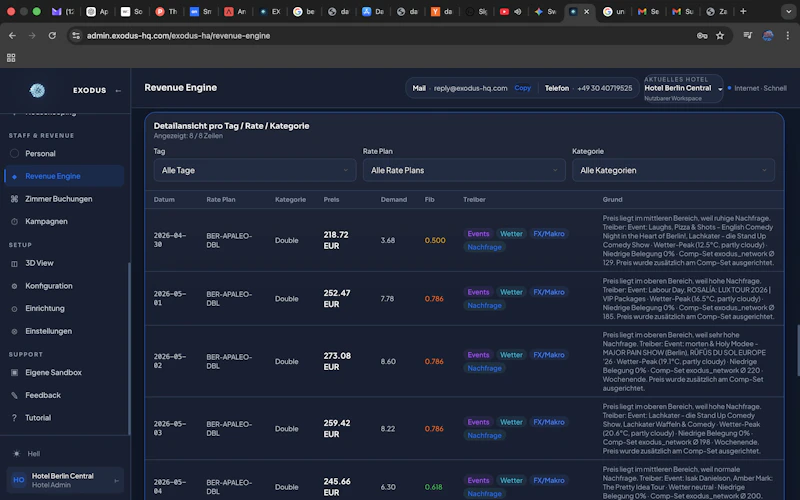The image size is (800, 500).
Task: Open the apps grid icon in bookmarks bar
Action: [x=11, y=58]
